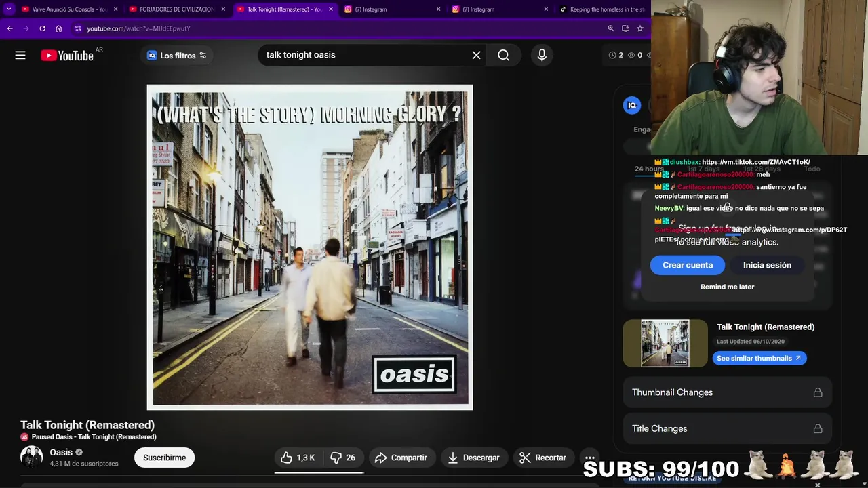The width and height of the screenshot is (868, 488).
Task: Go to YouTube home via the logo
Action: (66, 56)
